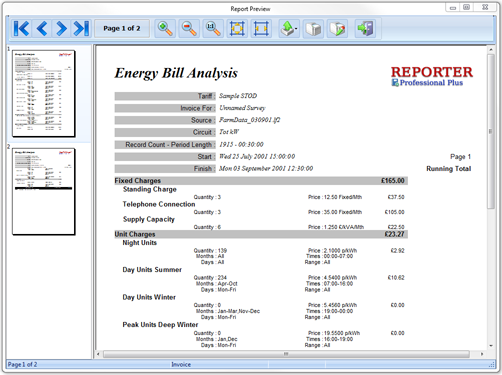The image size is (502, 375).
Task: Click the horizontal scrollbar right arrow
Action: (482, 354)
